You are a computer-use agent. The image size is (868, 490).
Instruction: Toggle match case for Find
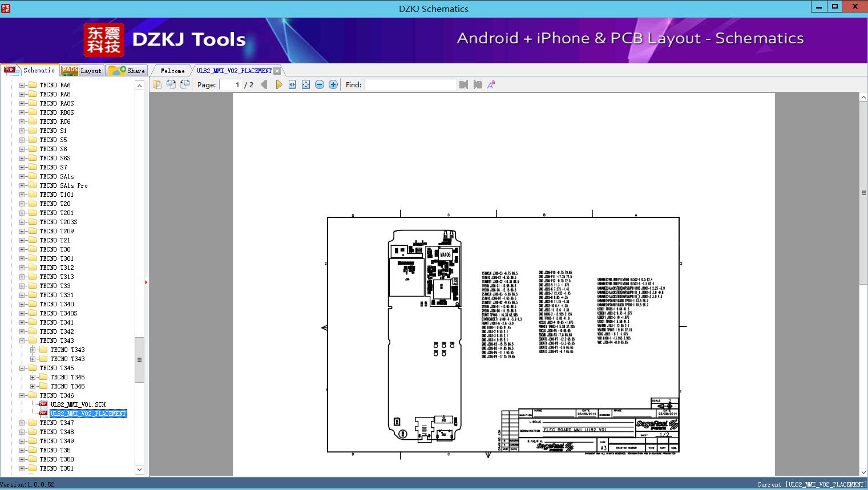click(491, 84)
